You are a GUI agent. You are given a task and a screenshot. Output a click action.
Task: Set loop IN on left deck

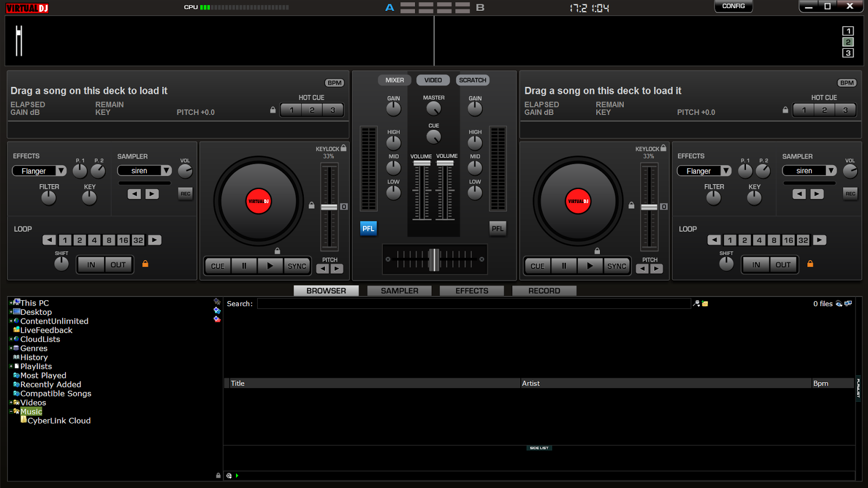tap(91, 265)
